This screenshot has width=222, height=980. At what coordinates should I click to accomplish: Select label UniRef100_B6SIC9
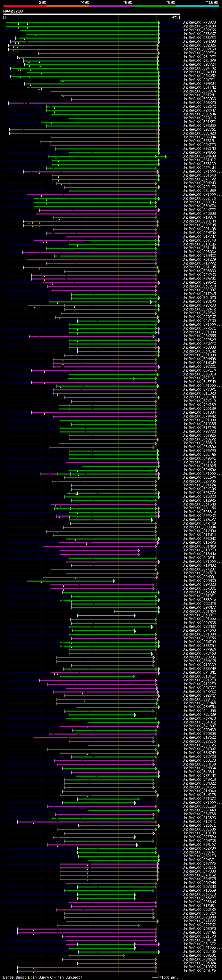pos(199,164)
